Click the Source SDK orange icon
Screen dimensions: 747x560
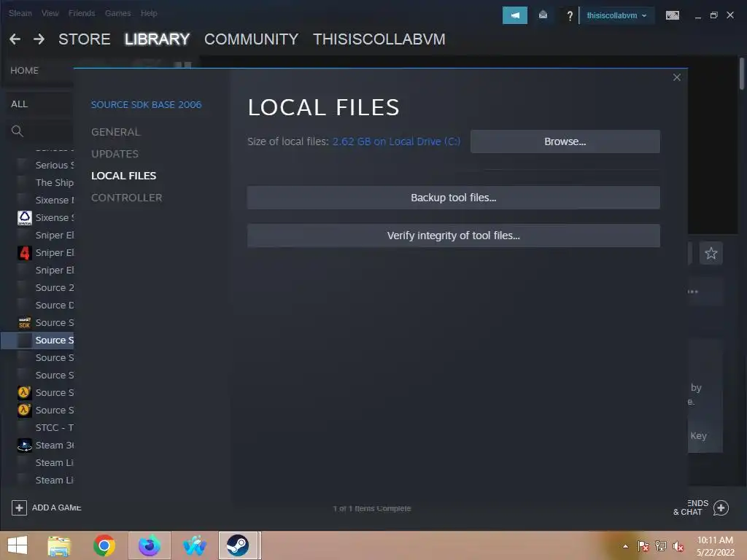pos(24,323)
